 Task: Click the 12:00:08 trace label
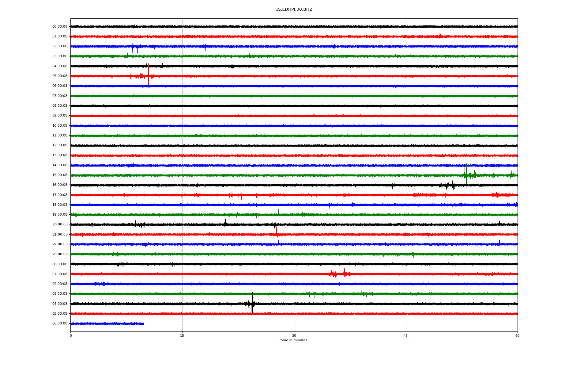pyautogui.click(x=60, y=145)
